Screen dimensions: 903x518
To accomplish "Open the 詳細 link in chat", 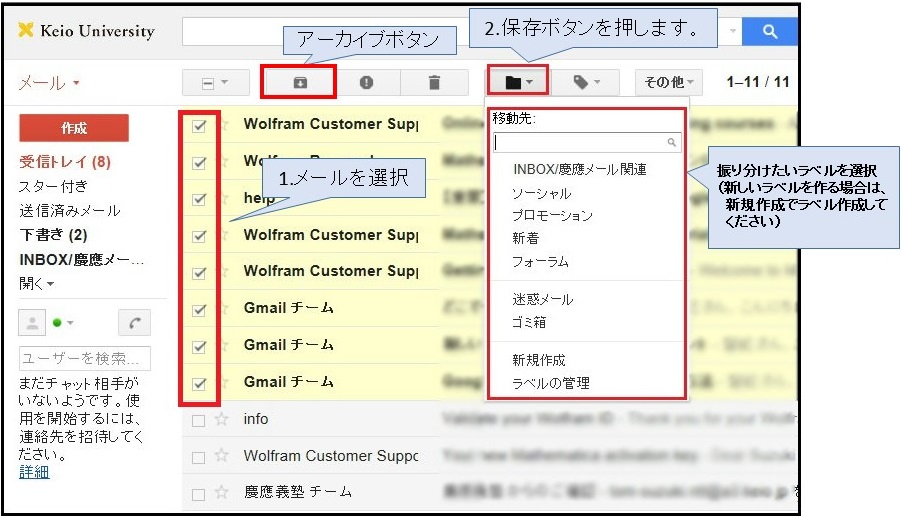I will pyautogui.click(x=34, y=472).
